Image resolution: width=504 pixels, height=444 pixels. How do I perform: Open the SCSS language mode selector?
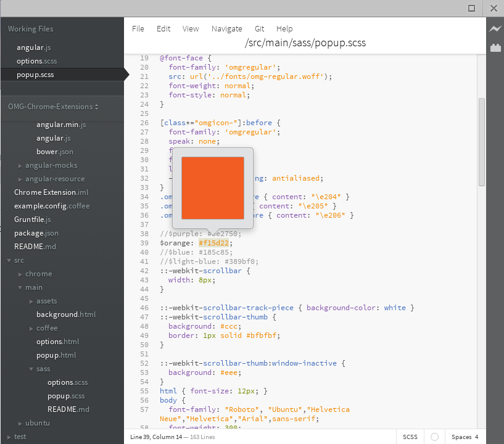(x=410, y=437)
